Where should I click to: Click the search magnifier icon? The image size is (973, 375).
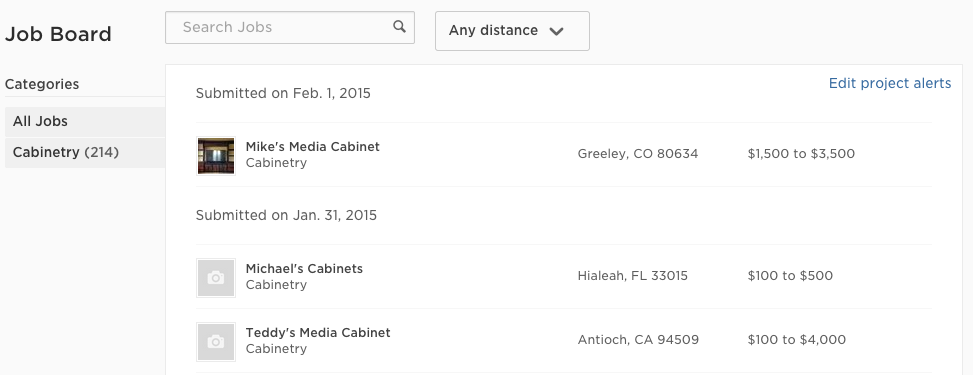400,27
